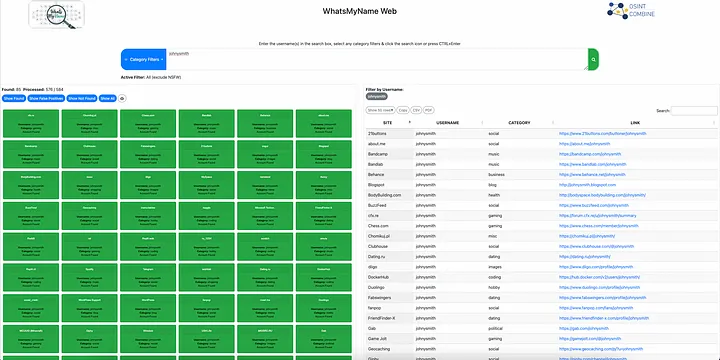This screenshot has width=720, height=360.
Task: Click into the username search text box
Action: 377,59
